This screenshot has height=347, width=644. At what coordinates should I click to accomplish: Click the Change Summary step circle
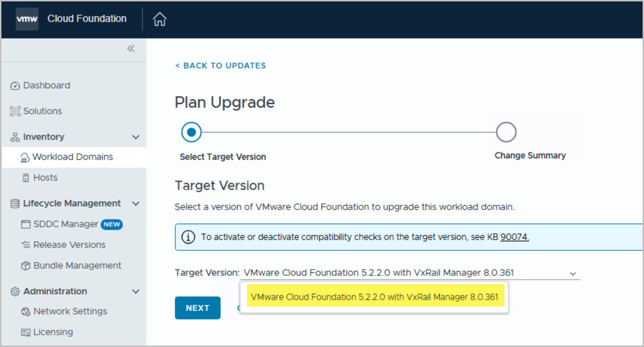pyautogui.click(x=506, y=132)
